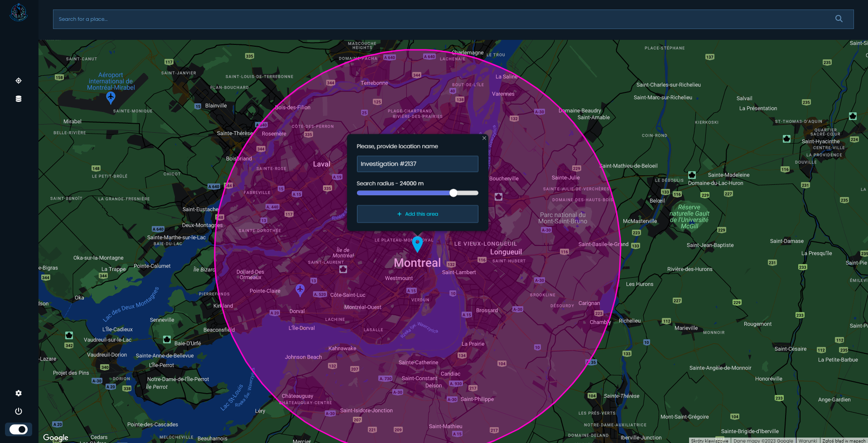
Task: Click the park marker near Vaudreuil-sur-le-Lac
Action: pyautogui.click(x=69, y=335)
